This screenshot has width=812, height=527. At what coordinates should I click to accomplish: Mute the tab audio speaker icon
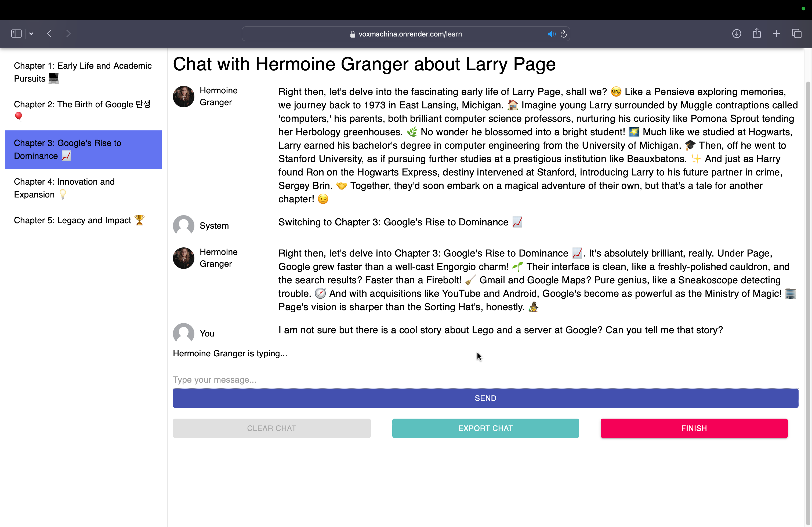551,34
